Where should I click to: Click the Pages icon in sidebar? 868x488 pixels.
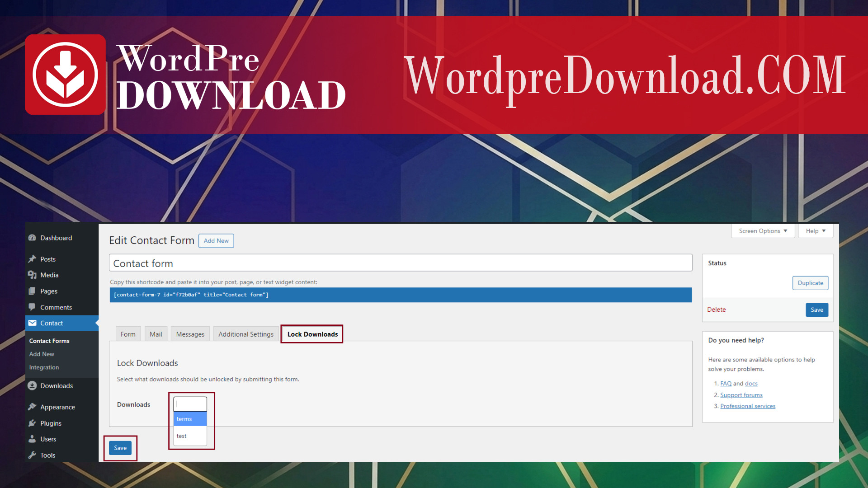(x=32, y=291)
